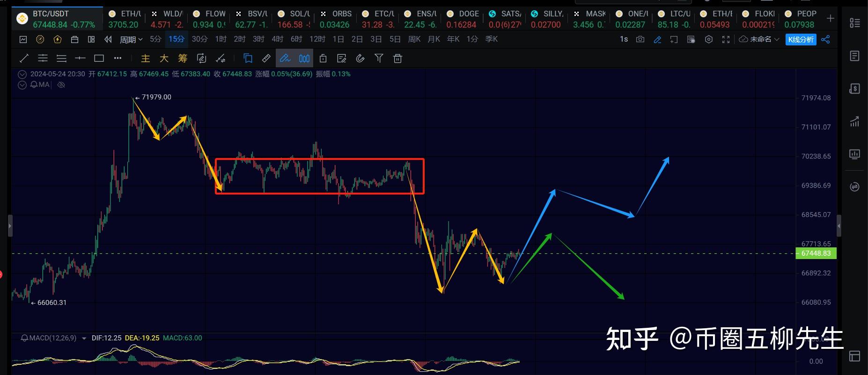Take a chart snapshot with camera icon

pyautogui.click(x=640, y=39)
